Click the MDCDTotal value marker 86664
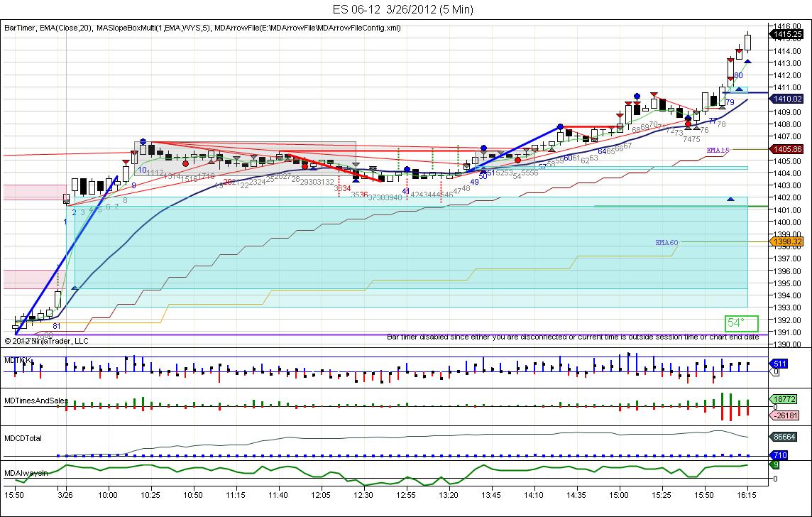Viewport: 812px width, 517px height. click(x=784, y=437)
